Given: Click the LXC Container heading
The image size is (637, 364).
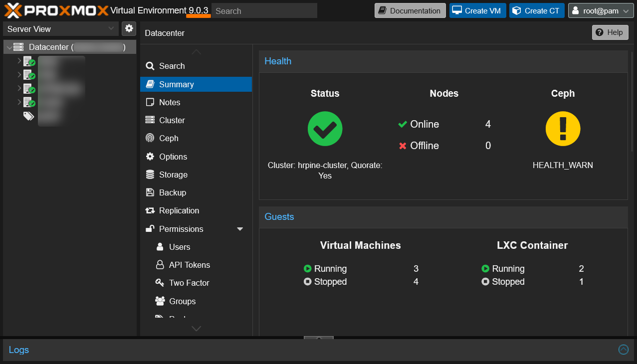Looking at the screenshot, I should click(x=532, y=245).
